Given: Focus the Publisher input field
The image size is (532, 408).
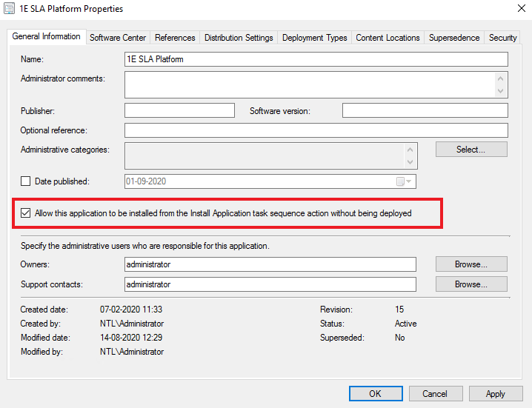Looking at the screenshot, I should click(179, 111).
